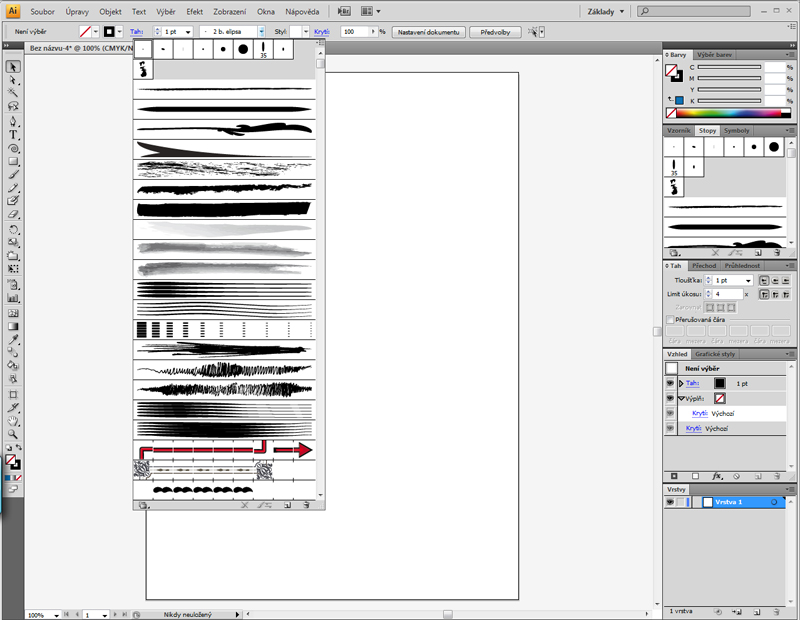Click the fx add effect icon
This screenshot has height=620, width=800.
tap(717, 476)
